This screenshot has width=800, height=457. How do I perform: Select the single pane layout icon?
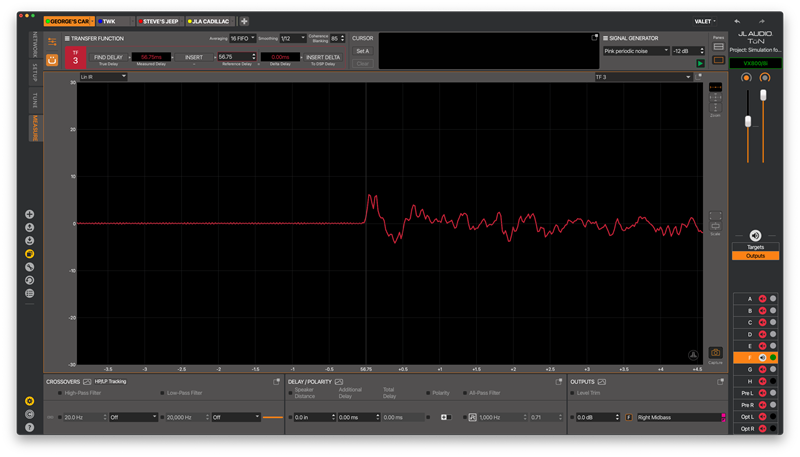pyautogui.click(x=718, y=60)
